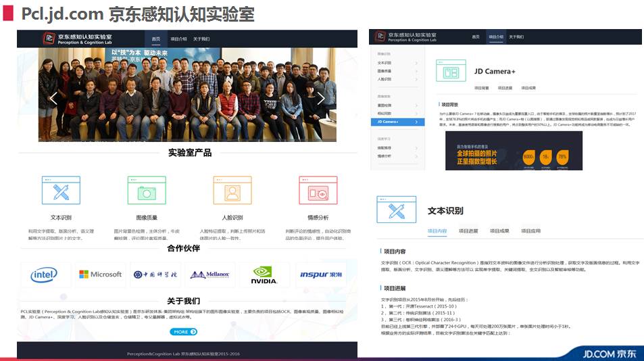
Task: Open the 中国科学院 partner logo
Action: 155,274
